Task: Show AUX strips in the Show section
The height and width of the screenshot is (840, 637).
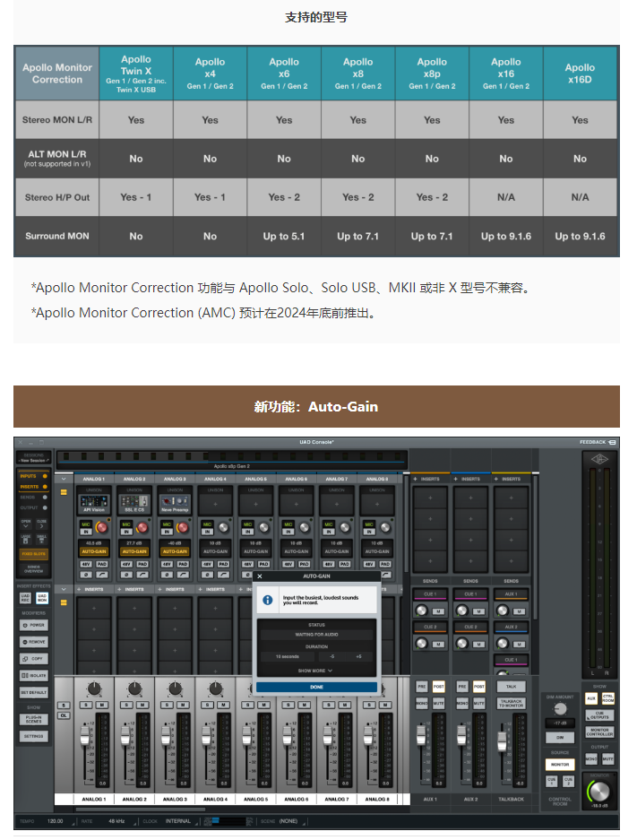Action: [x=591, y=698]
